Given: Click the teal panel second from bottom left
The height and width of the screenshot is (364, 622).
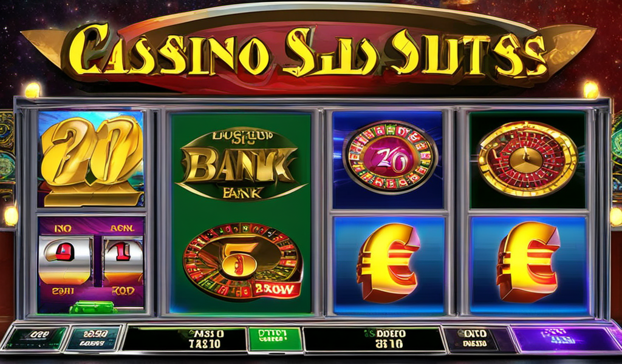Looking at the screenshot, I should pyautogui.click(x=94, y=338).
